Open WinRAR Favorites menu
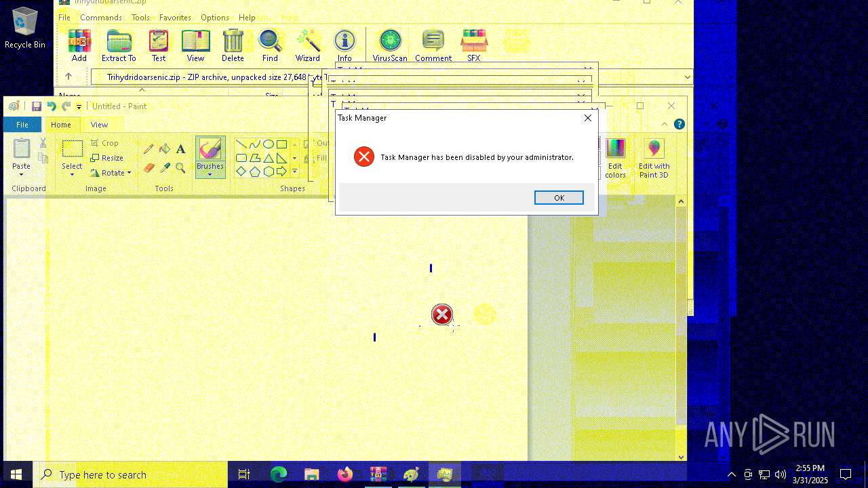 pyautogui.click(x=175, y=17)
